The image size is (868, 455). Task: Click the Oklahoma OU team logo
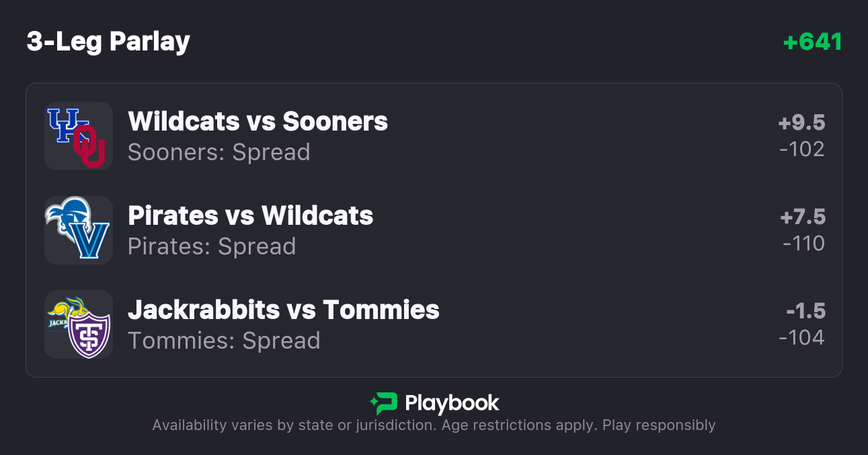(x=90, y=146)
